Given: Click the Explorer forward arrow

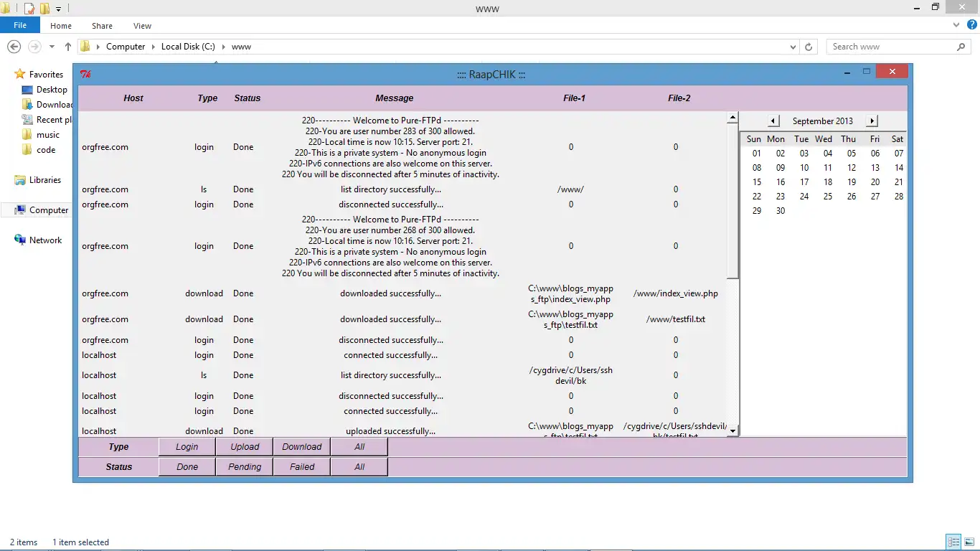Looking at the screenshot, I should 34,47.
